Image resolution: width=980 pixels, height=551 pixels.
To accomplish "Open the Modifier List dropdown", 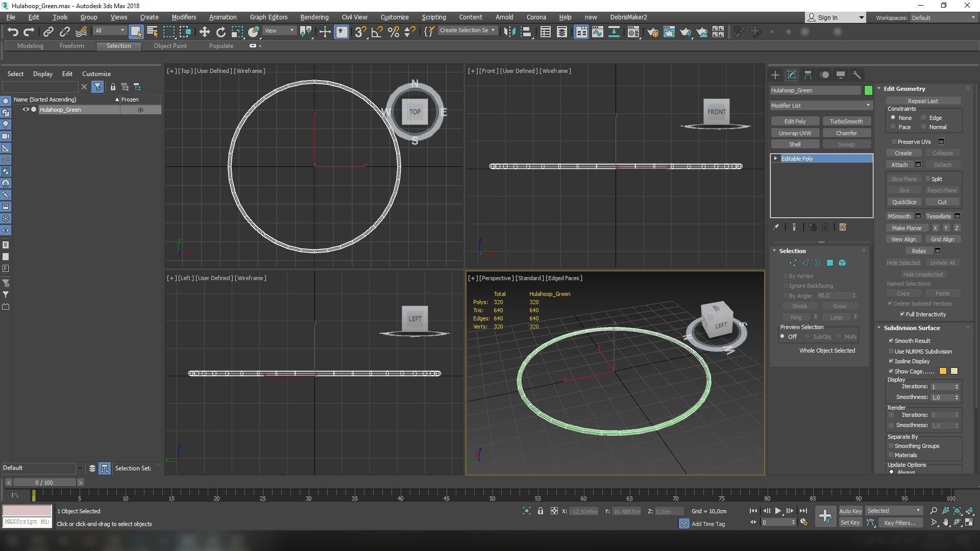I will 821,106.
